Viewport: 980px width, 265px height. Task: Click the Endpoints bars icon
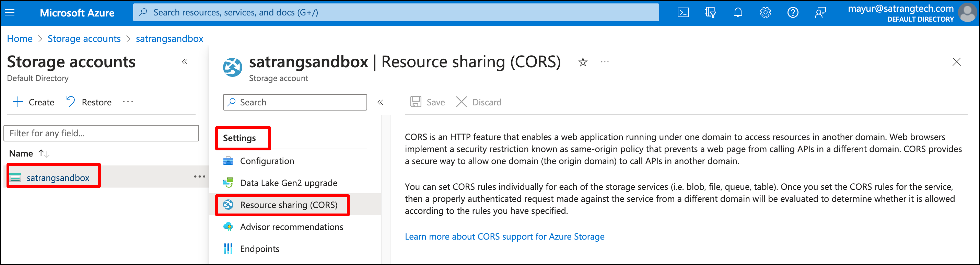point(228,249)
